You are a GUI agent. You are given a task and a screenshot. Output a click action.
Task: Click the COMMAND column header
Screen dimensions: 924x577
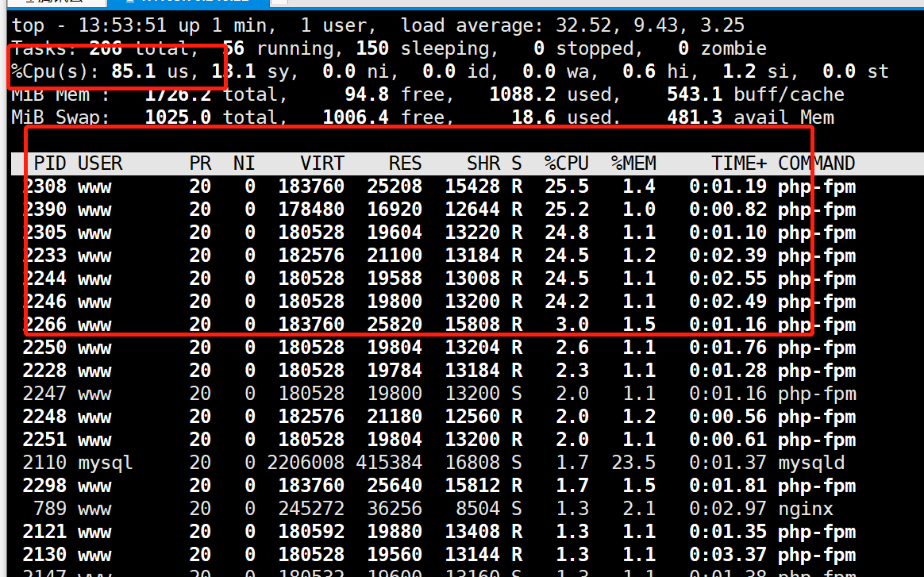(816, 163)
